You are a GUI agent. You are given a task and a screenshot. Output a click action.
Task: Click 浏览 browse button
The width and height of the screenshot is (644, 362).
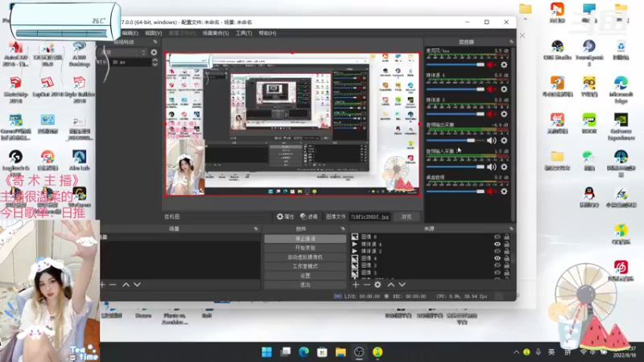[x=407, y=216]
